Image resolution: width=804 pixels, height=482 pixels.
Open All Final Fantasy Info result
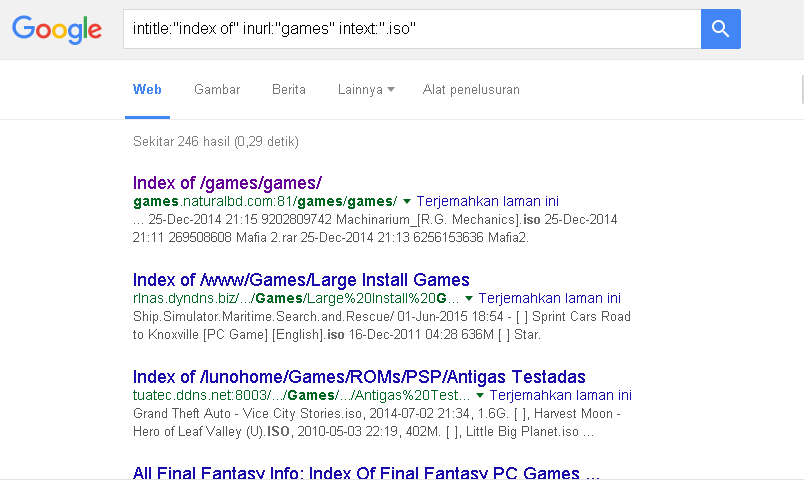click(366, 473)
